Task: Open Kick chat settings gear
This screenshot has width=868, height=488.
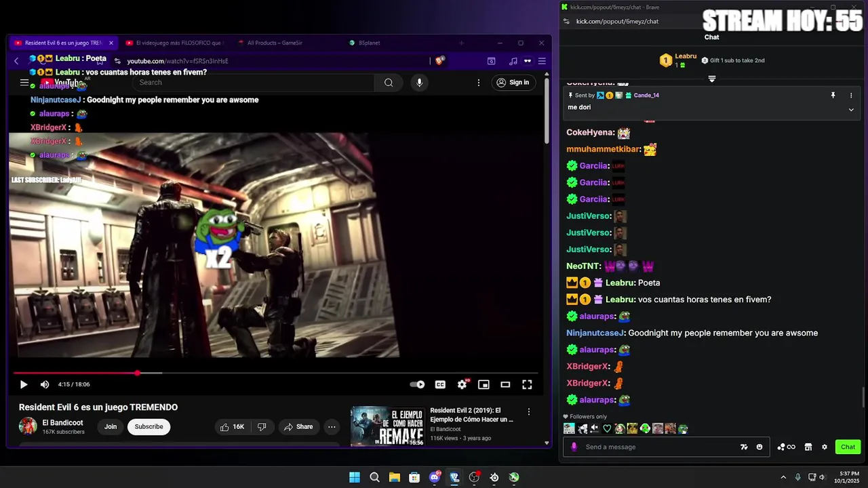Action: [x=825, y=447]
